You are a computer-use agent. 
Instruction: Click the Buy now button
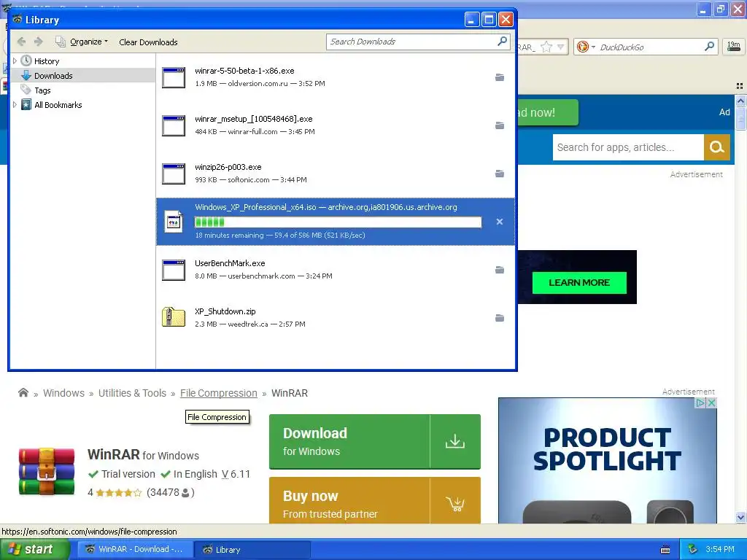click(374, 500)
